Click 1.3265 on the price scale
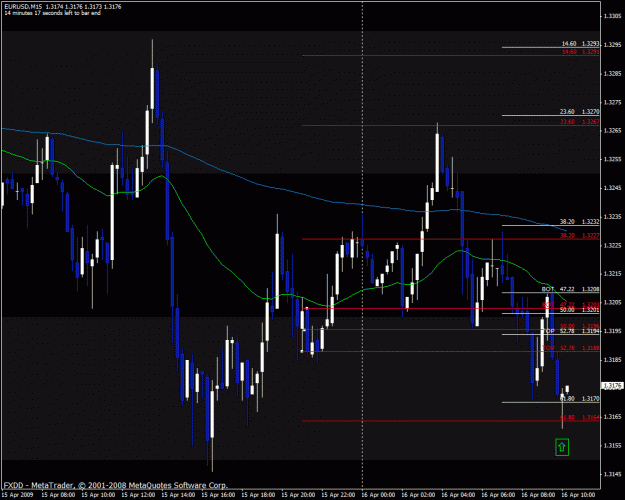The width and height of the screenshot is (625, 500). click(613, 130)
